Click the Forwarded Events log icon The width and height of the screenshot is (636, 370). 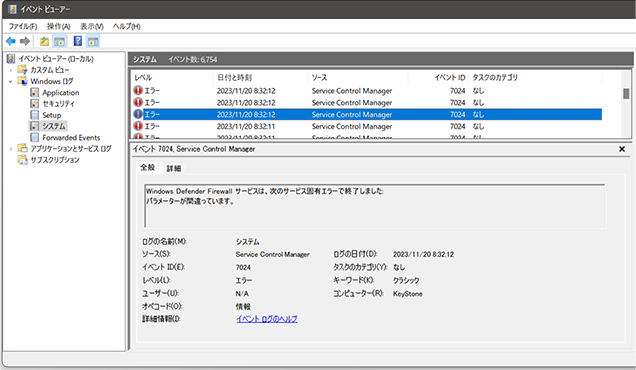coord(35,138)
